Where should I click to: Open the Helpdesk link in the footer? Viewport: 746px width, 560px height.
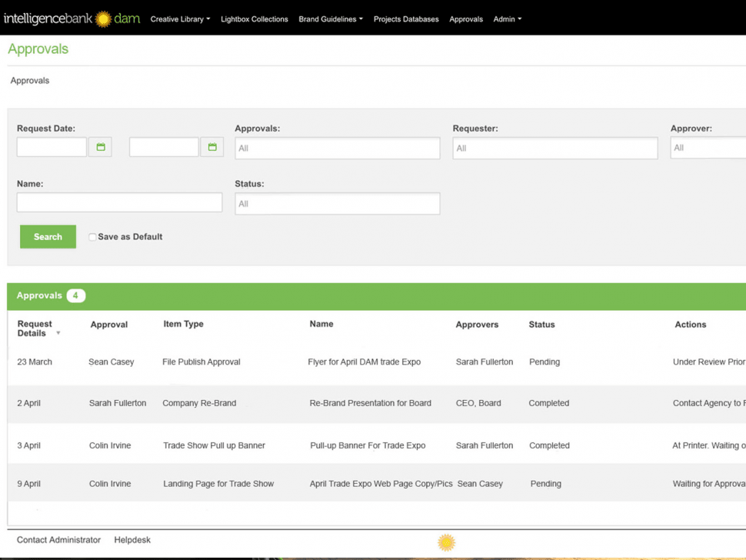point(132,540)
